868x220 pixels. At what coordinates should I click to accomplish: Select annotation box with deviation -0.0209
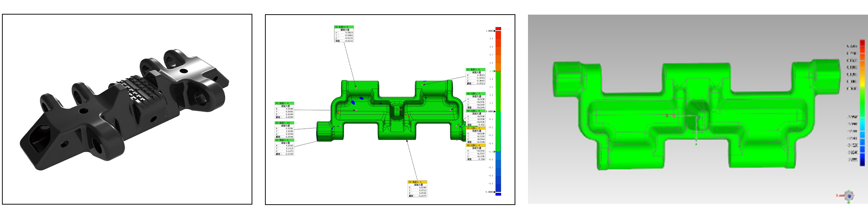pos(284,110)
